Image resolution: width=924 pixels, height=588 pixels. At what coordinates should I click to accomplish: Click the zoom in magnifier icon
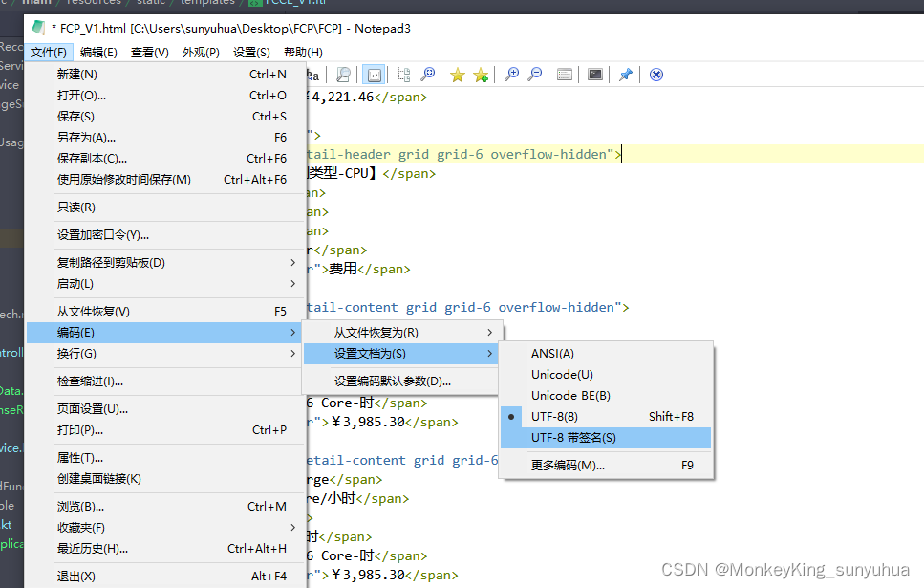click(511, 75)
